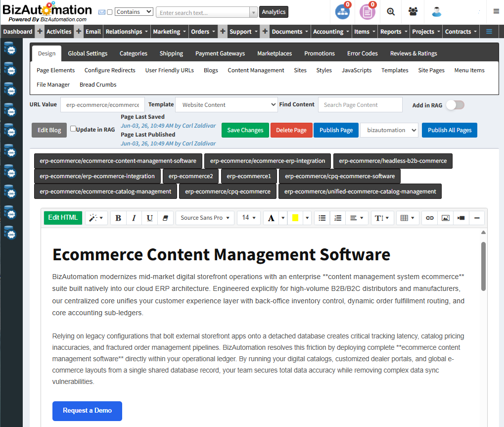Click the Publish All Pages button

tap(450, 130)
